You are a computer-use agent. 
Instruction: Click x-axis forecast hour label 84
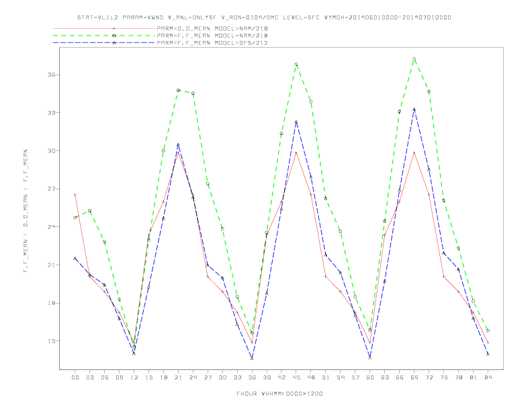point(488,377)
